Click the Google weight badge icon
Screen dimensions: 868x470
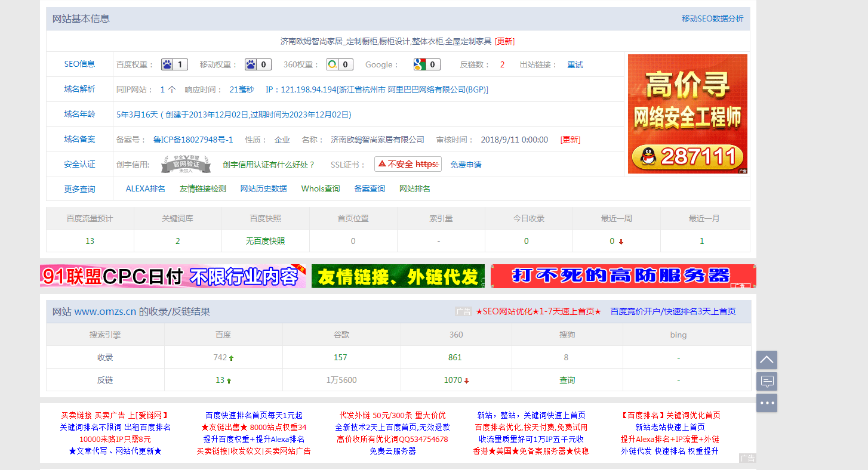point(427,64)
